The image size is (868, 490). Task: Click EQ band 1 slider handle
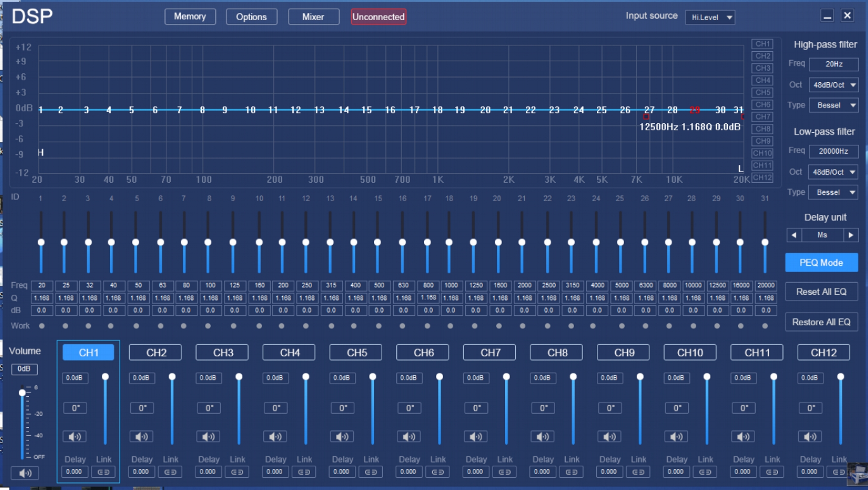41,242
